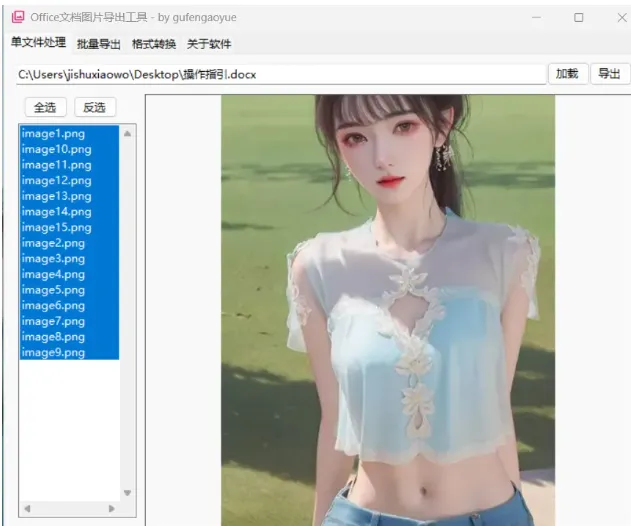Select image5.png in the list

[x=69, y=290]
